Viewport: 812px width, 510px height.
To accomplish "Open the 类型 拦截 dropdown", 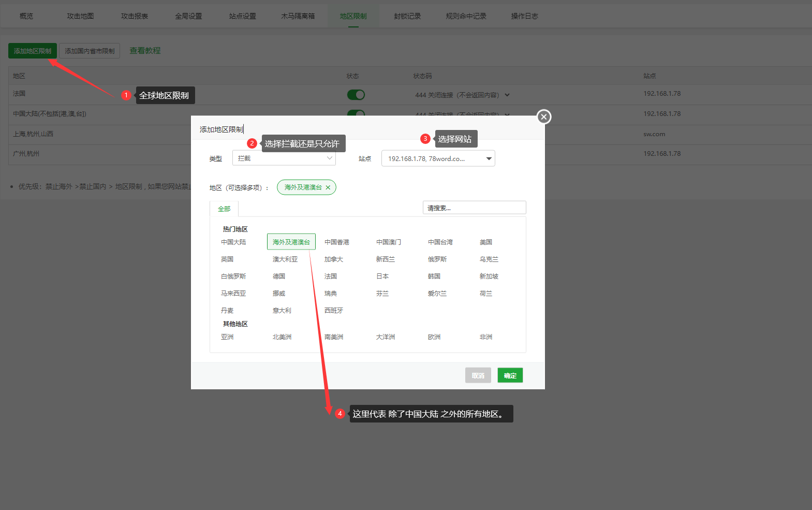I will (x=284, y=158).
